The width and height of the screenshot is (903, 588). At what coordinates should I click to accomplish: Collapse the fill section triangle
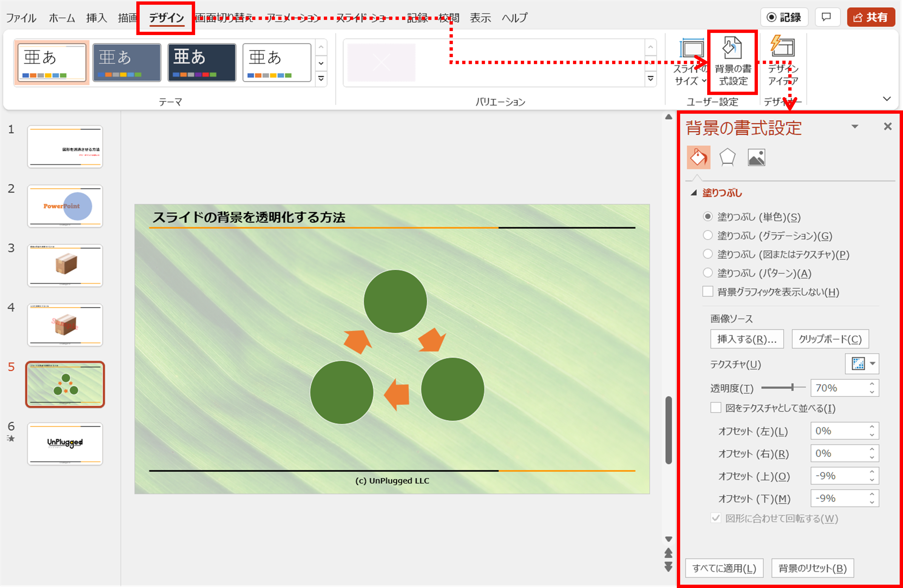click(x=694, y=193)
